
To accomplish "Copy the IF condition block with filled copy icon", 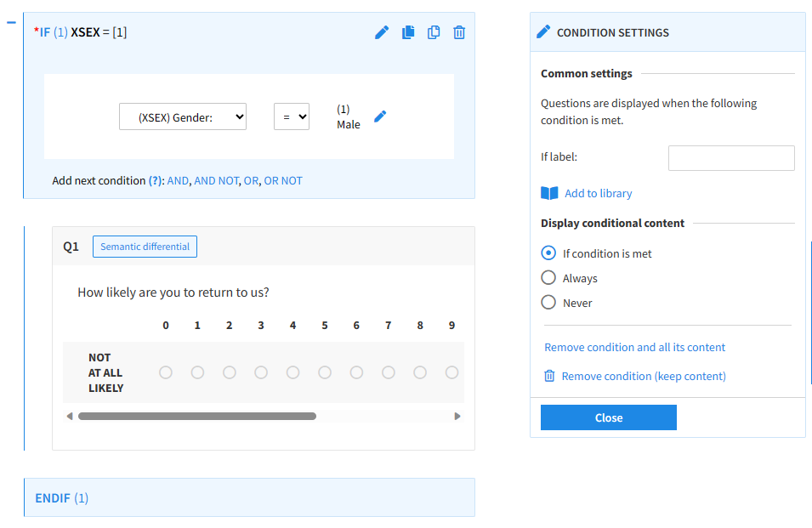I will [x=408, y=32].
